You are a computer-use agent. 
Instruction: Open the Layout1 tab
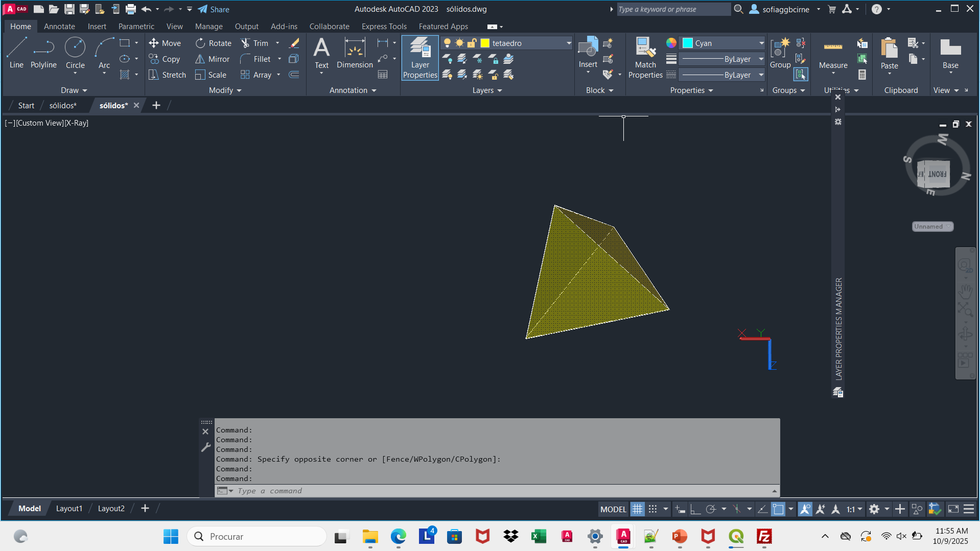[69, 509]
